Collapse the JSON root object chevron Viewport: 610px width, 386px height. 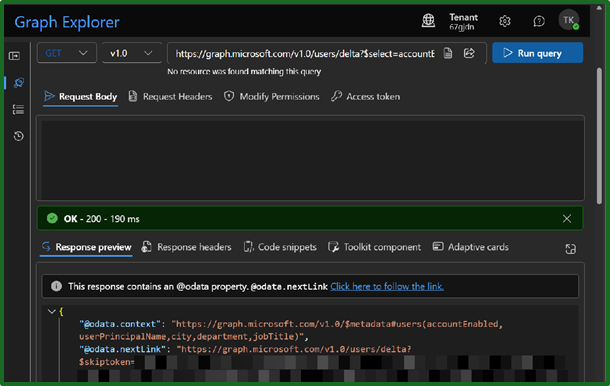coord(51,311)
